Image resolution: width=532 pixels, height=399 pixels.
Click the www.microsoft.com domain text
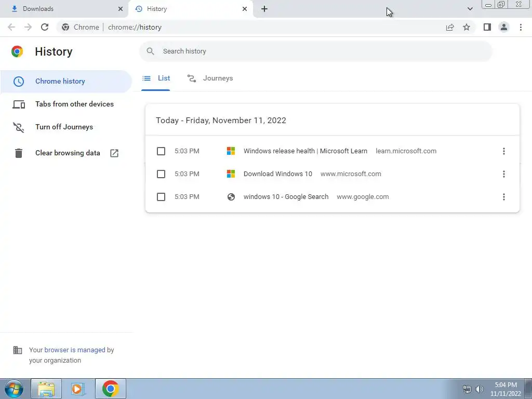tap(351, 174)
